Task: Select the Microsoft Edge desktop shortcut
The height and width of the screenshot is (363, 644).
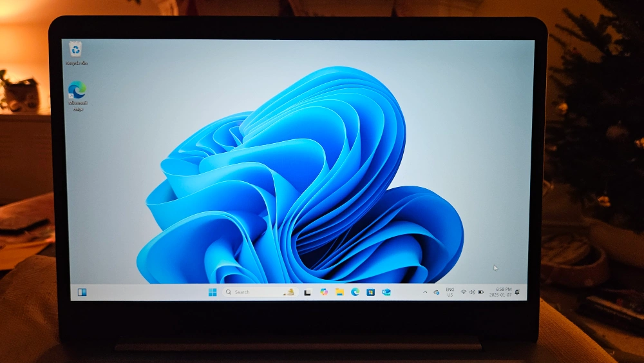Action: click(x=77, y=91)
